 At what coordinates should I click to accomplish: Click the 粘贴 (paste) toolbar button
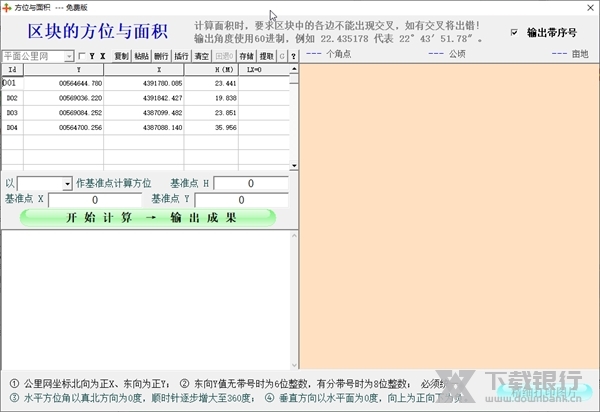click(x=142, y=56)
